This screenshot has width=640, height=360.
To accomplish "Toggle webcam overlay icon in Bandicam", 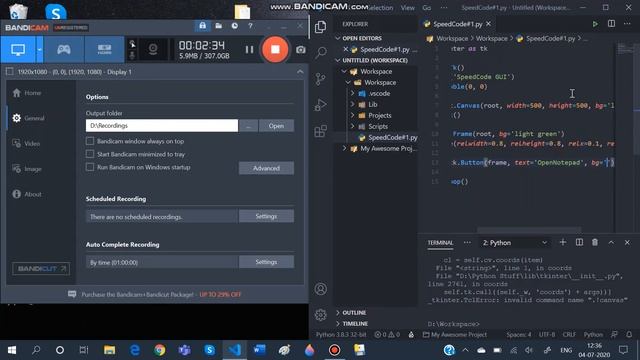I will click(x=153, y=50).
